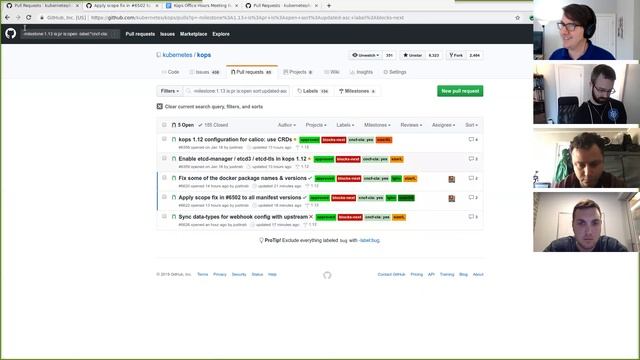Focus the GitHub header search box
Screen dimensions: 640x360
pyautogui.click(x=69, y=34)
